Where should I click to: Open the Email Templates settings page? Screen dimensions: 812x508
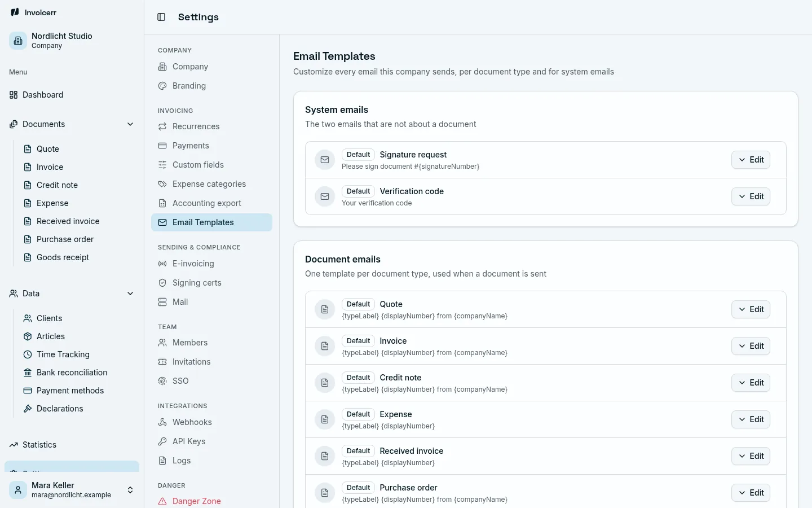tap(211, 222)
